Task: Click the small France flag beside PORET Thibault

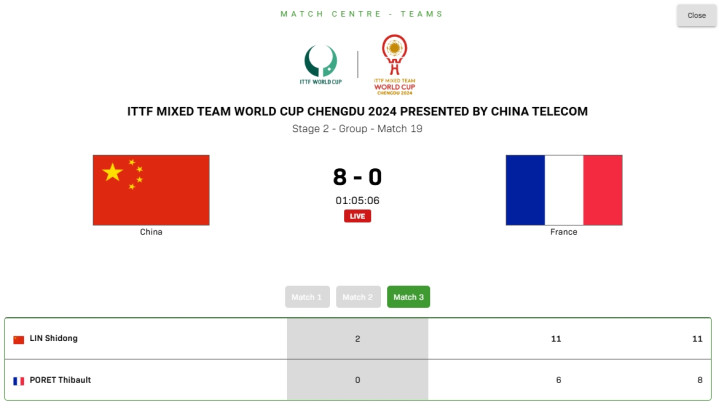Action: pos(18,381)
